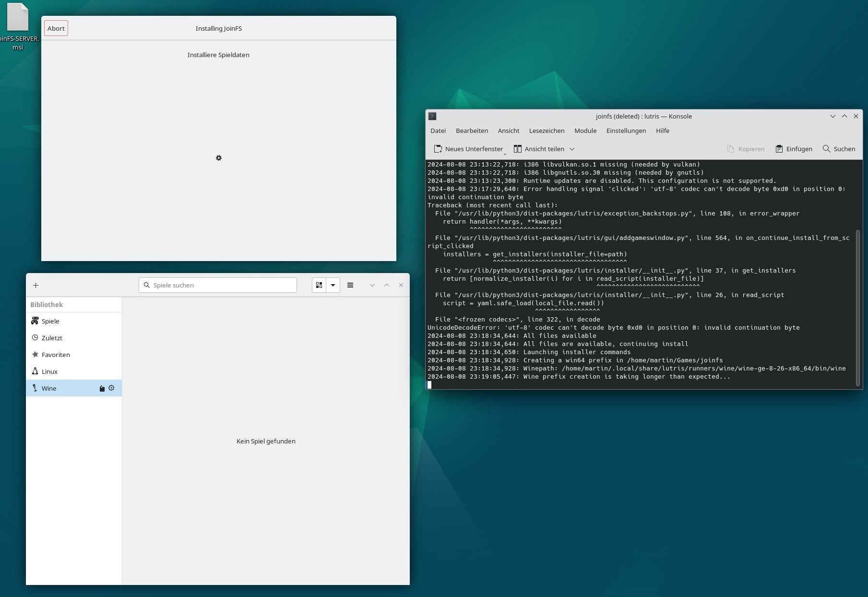Expand the Ansicht teilen dropdown chevron
Viewport: 868px width, 597px height.
click(572, 149)
